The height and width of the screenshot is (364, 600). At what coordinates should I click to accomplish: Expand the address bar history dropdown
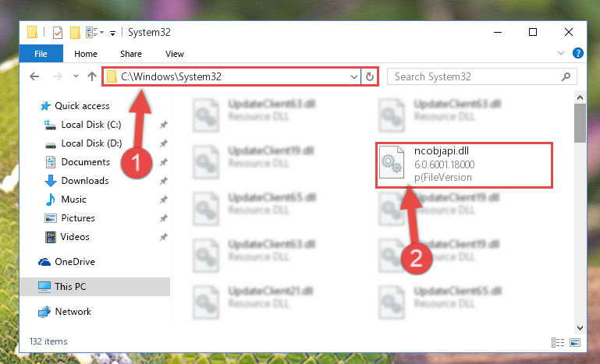pyautogui.click(x=354, y=77)
